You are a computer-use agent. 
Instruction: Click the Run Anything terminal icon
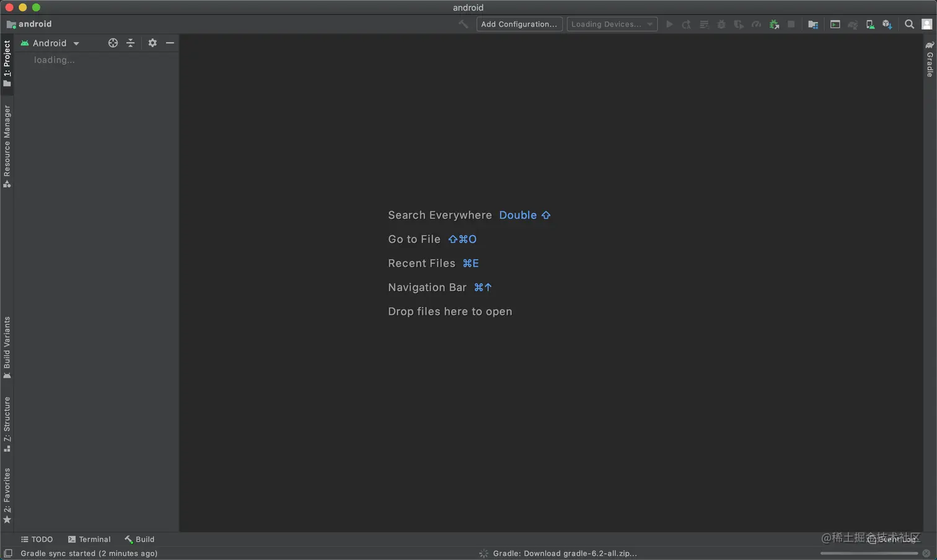[835, 24]
